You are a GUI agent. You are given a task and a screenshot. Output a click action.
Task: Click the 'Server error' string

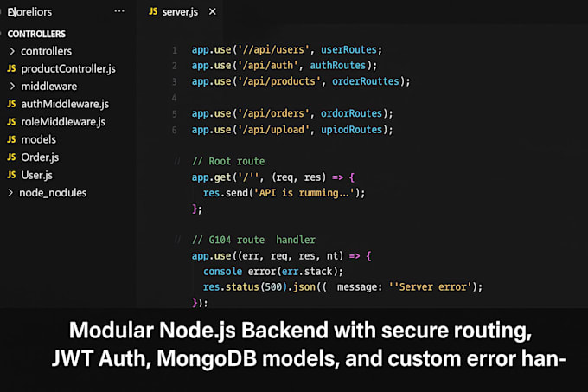[431, 287]
